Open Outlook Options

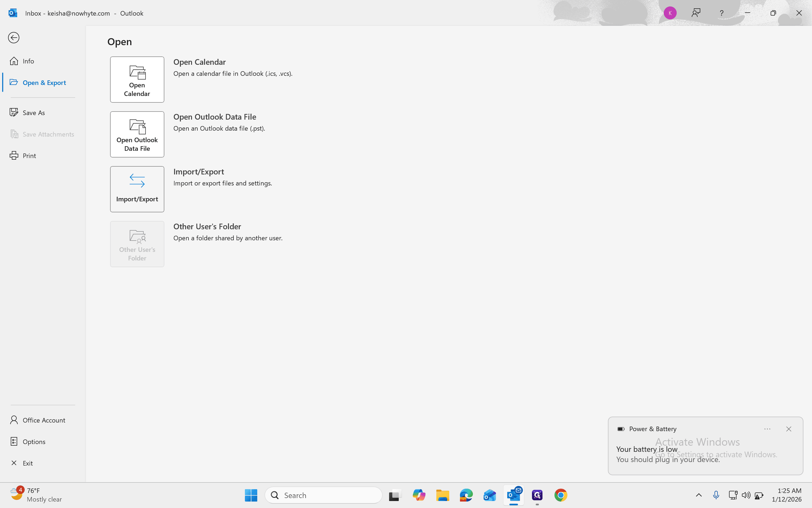43,442
